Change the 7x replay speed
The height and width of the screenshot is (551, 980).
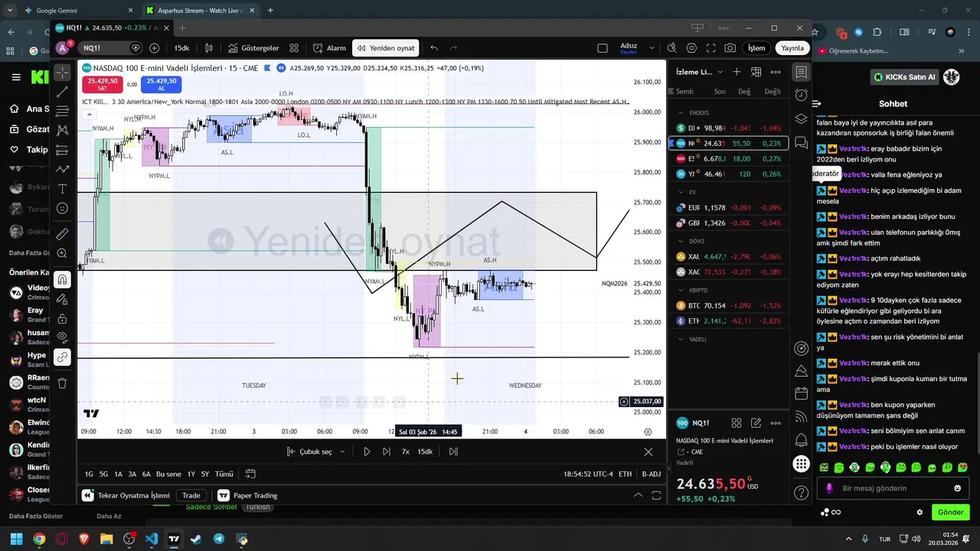(x=406, y=452)
